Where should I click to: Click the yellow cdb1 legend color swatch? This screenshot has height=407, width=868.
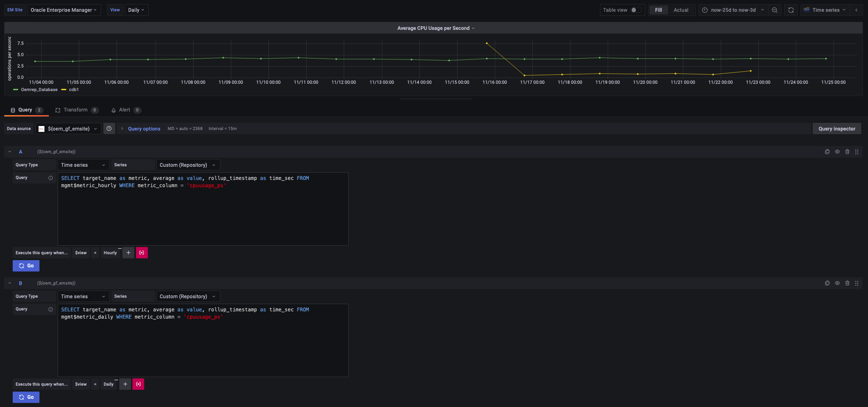(x=64, y=90)
